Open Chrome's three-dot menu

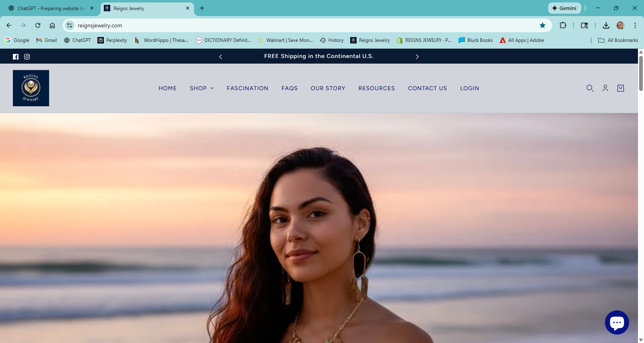point(635,25)
